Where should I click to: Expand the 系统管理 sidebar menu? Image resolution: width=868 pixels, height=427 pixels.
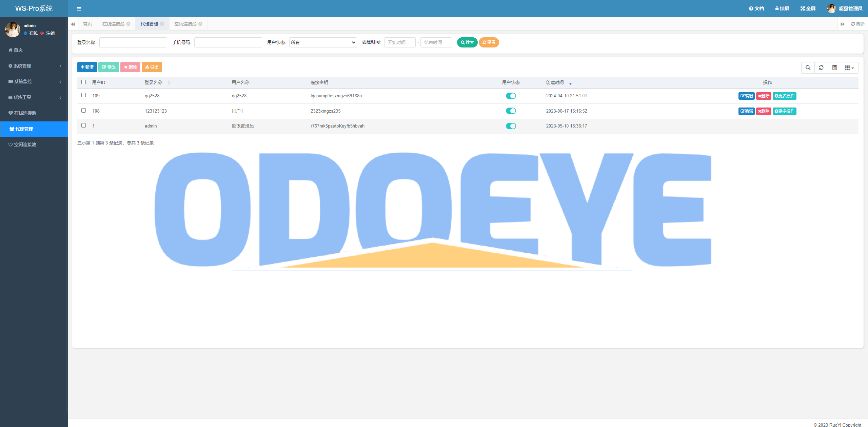[x=34, y=66]
